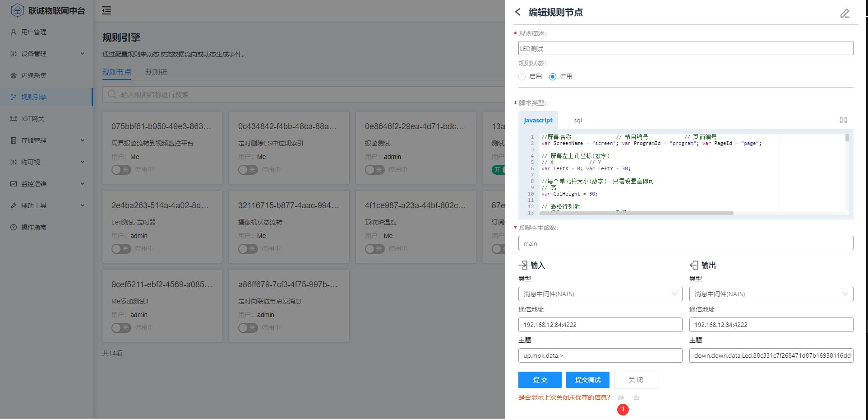The image size is (868, 420).
Task: Click 否 to dismiss unsaved info
Action: pos(636,397)
